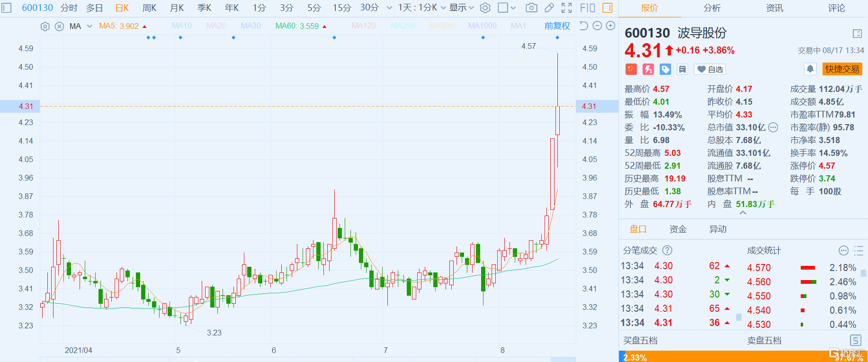Click the 快捷交易 quick trade button
Viewport: 868px width, 362px height.
842,69
